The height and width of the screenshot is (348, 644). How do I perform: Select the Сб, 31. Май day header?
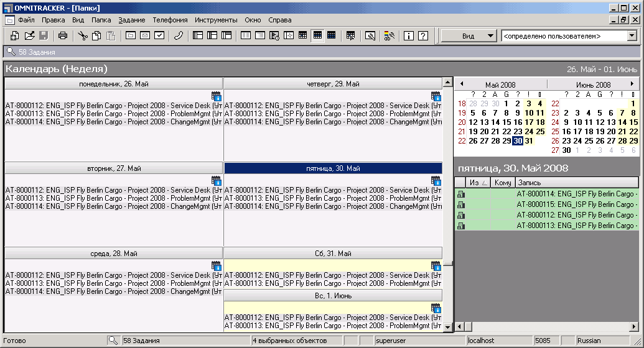click(x=333, y=254)
